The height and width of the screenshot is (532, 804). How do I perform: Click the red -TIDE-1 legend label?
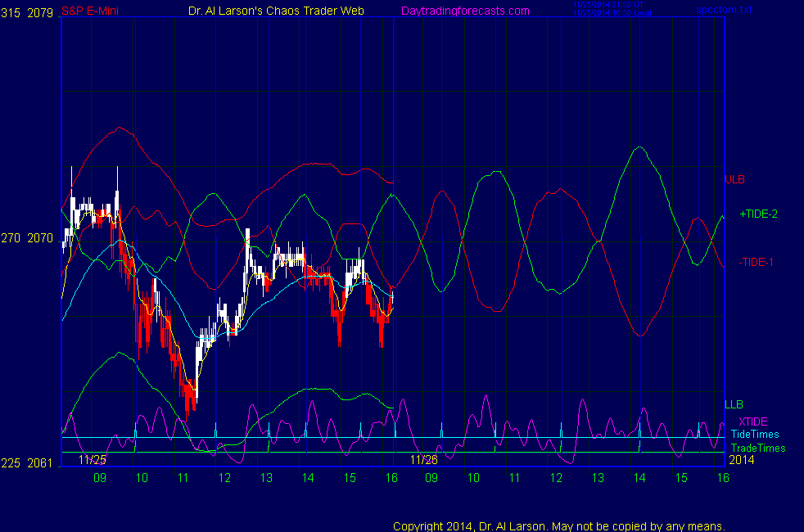coord(756,263)
